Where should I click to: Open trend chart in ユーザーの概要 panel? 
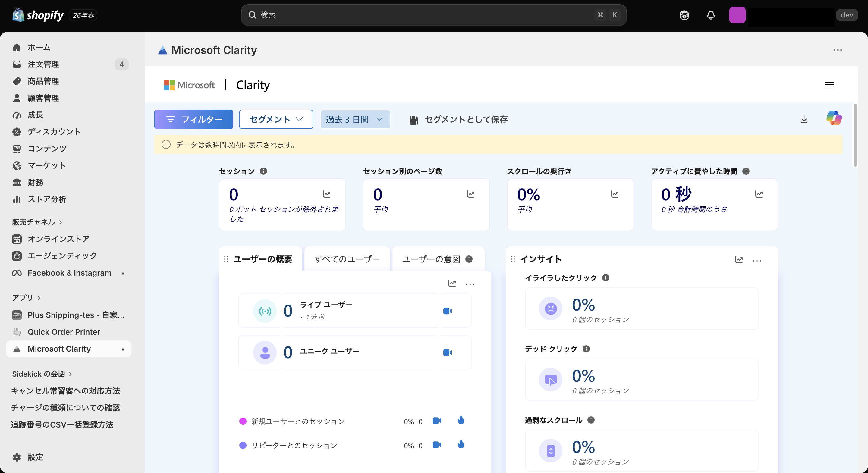click(452, 283)
